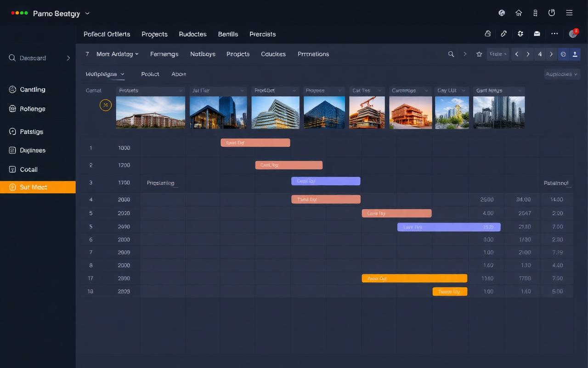Click the star favorite icon in the toolbar

tap(479, 54)
